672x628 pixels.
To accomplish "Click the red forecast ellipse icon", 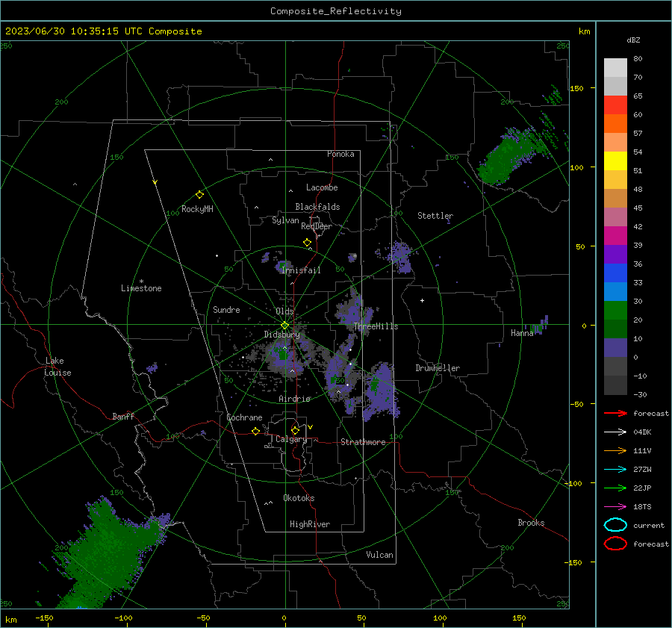I will [615, 544].
